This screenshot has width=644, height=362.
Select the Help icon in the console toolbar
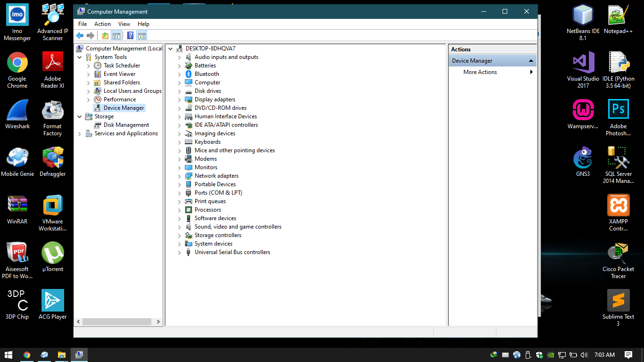pyautogui.click(x=130, y=35)
